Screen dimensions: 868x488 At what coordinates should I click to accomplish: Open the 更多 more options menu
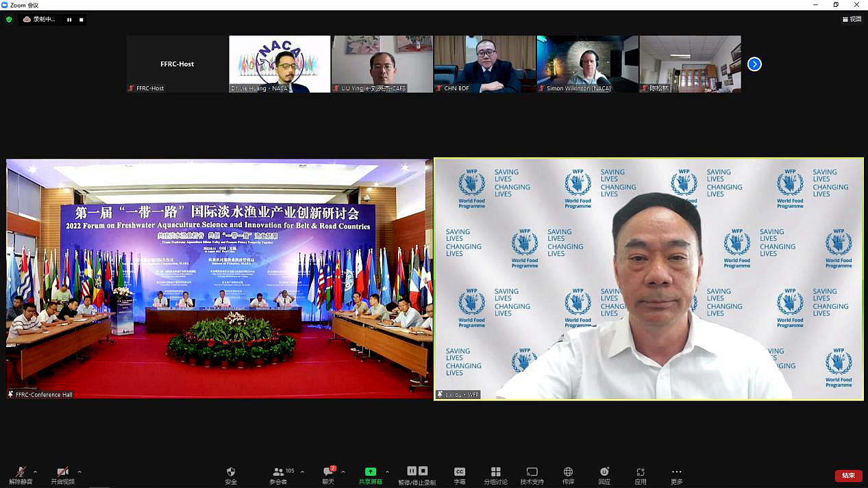[677, 476]
